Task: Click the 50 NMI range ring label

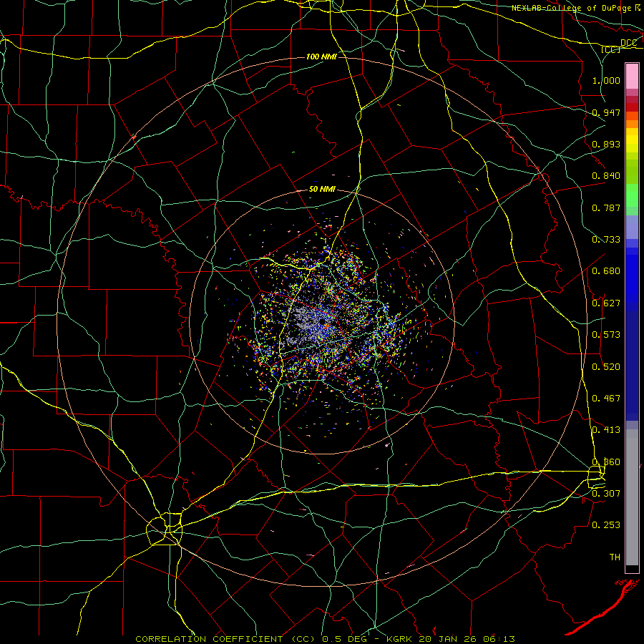Action: (x=322, y=190)
